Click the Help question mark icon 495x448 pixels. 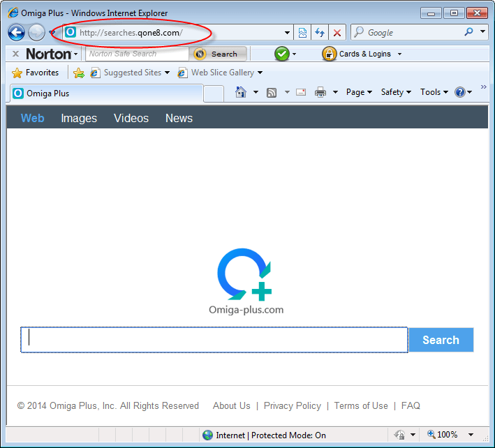[x=460, y=92]
